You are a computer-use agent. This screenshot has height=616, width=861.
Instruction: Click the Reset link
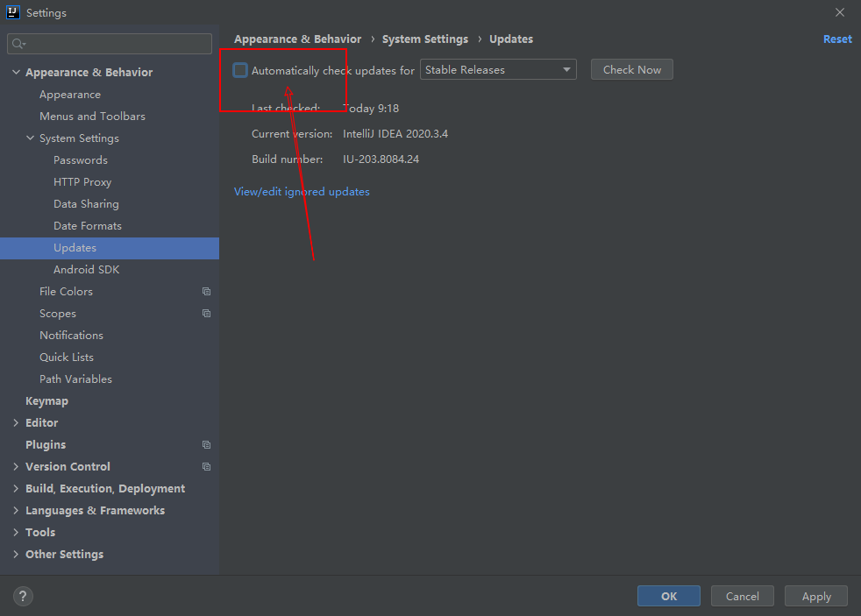(x=837, y=39)
